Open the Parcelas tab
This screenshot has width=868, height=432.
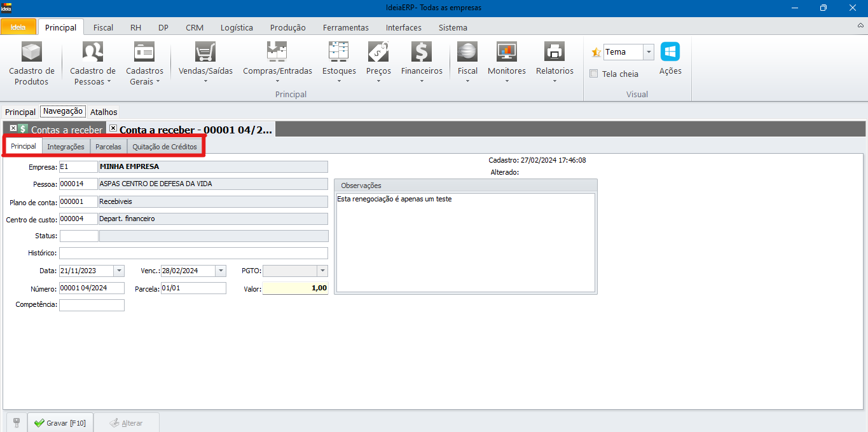(x=108, y=147)
